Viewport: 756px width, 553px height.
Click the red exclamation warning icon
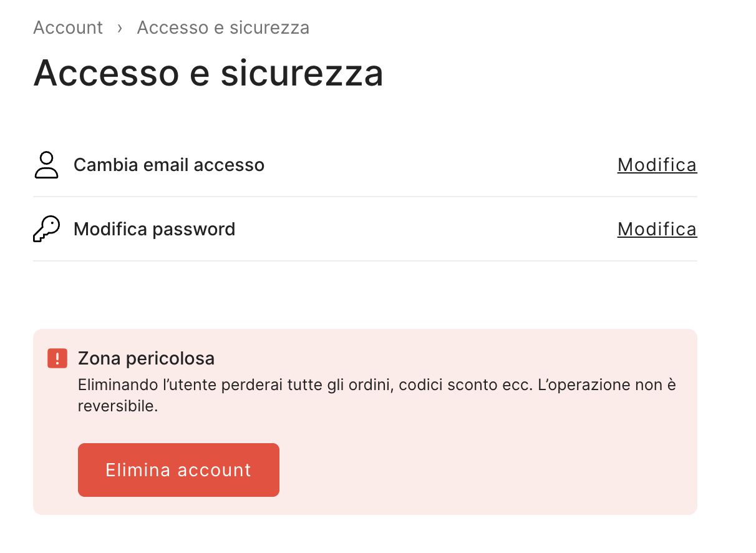57,358
